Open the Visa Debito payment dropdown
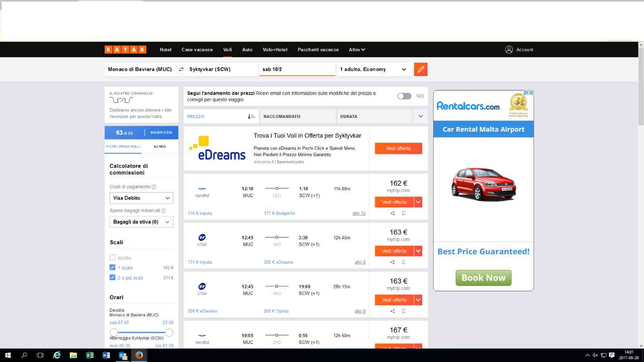Screen dimensions: 644x362 tap(141, 198)
